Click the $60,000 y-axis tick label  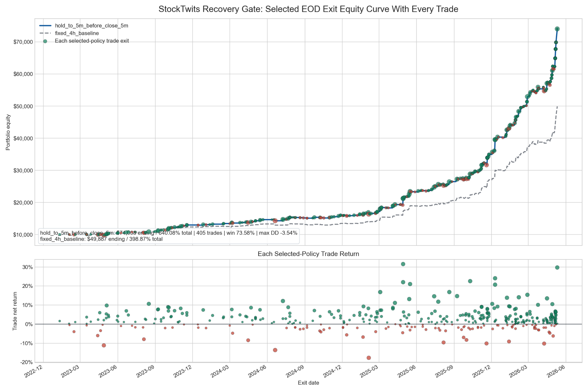pos(23,74)
